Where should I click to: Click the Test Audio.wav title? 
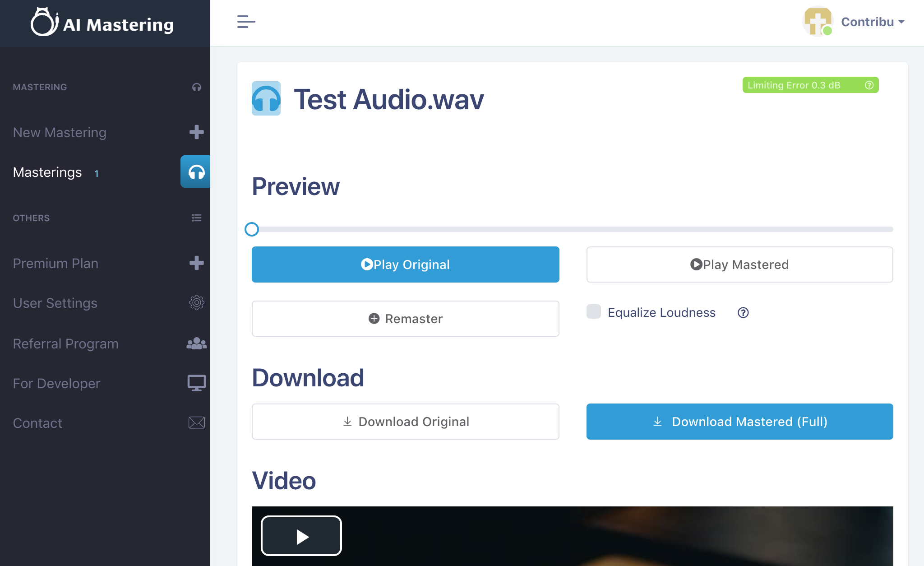tap(389, 99)
